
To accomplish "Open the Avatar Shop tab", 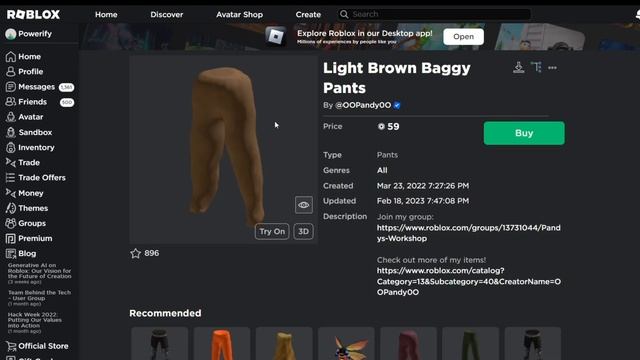I will (240, 15).
